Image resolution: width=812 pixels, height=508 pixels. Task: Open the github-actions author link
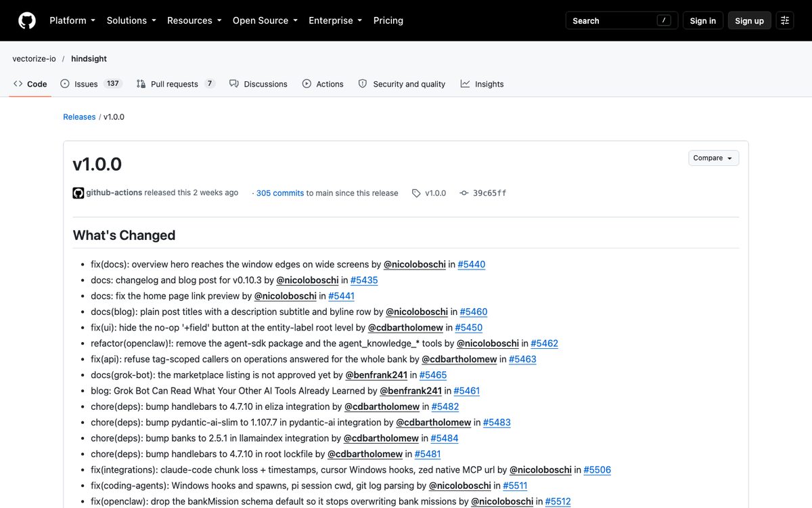point(114,193)
